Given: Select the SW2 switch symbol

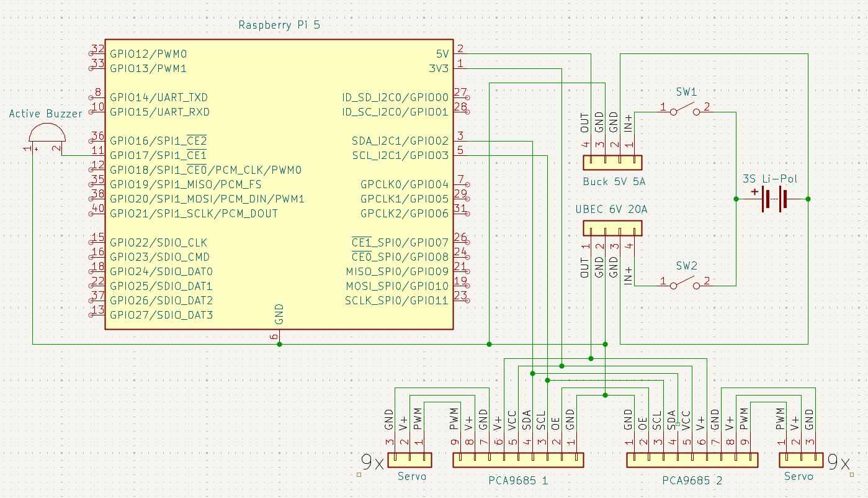Looking at the screenshot, I should [x=686, y=283].
